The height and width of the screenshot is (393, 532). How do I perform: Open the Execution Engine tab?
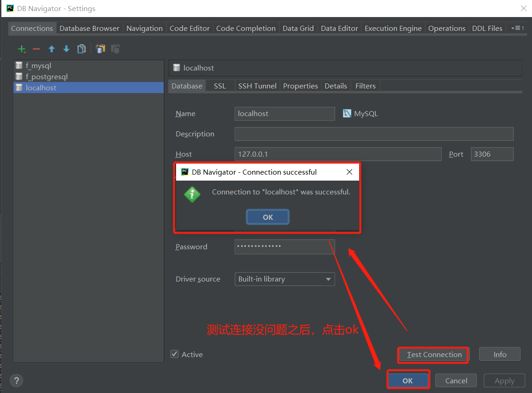click(x=393, y=29)
